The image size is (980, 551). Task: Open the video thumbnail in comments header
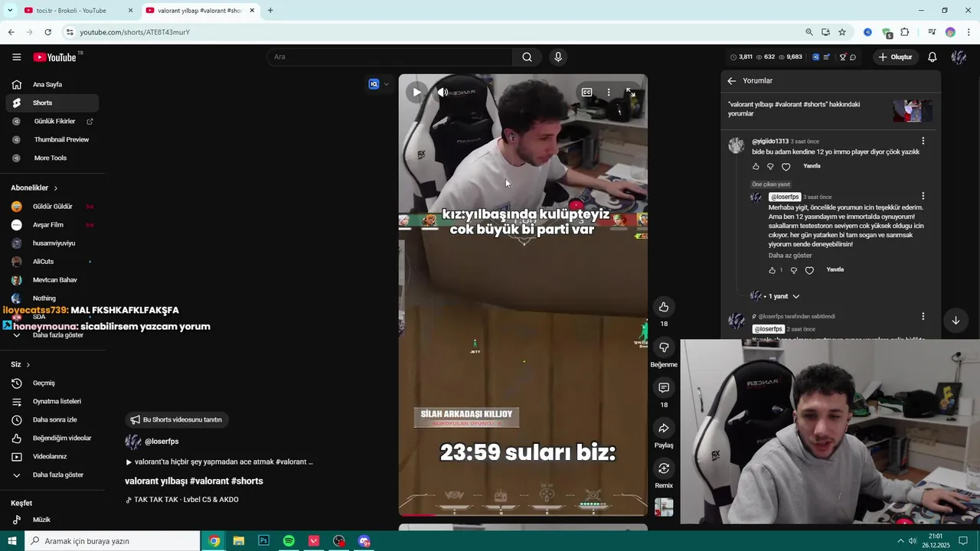(912, 110)
